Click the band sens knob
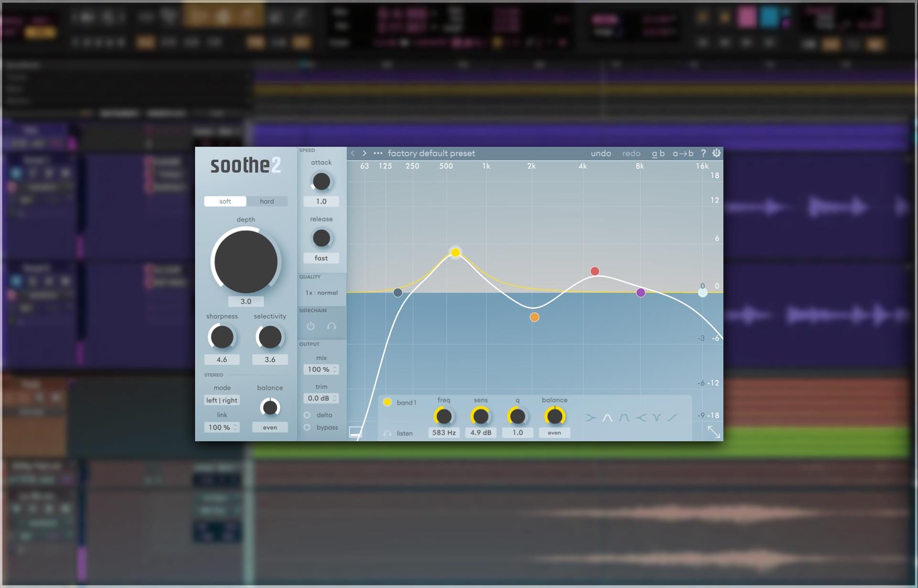The height and width of the screenshot is (588, 918). [481, 416]
